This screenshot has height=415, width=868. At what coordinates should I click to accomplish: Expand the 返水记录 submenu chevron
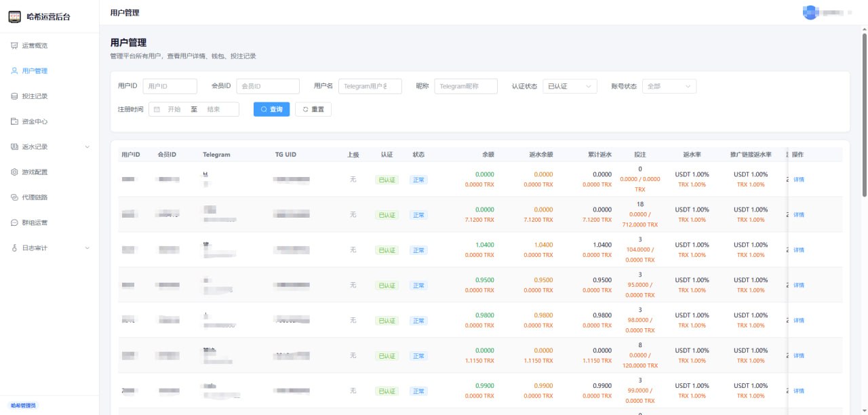[x=87, y=146]
